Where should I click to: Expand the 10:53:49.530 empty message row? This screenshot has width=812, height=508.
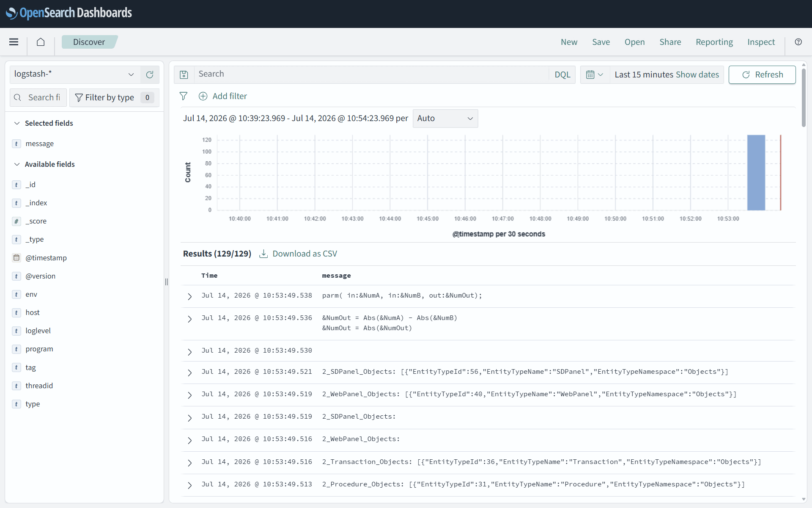coord(189,352)
